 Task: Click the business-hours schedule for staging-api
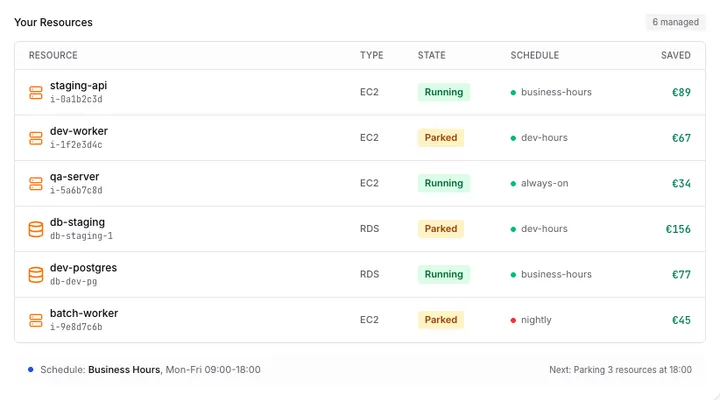(556, 92)
